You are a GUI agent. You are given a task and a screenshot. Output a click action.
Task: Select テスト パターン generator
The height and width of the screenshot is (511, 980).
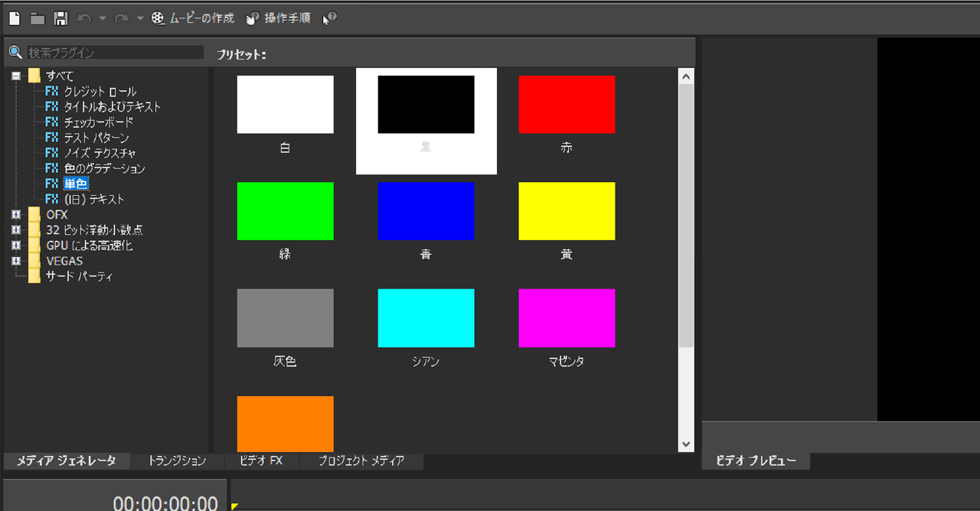[96, 138]
